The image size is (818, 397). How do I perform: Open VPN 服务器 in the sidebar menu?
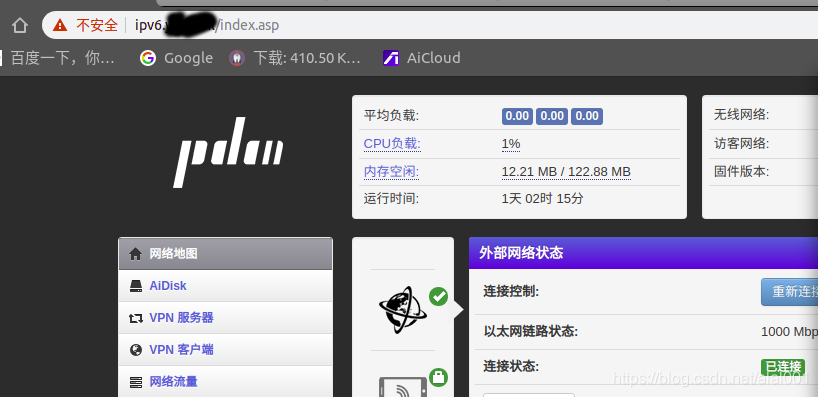(225, 318)
